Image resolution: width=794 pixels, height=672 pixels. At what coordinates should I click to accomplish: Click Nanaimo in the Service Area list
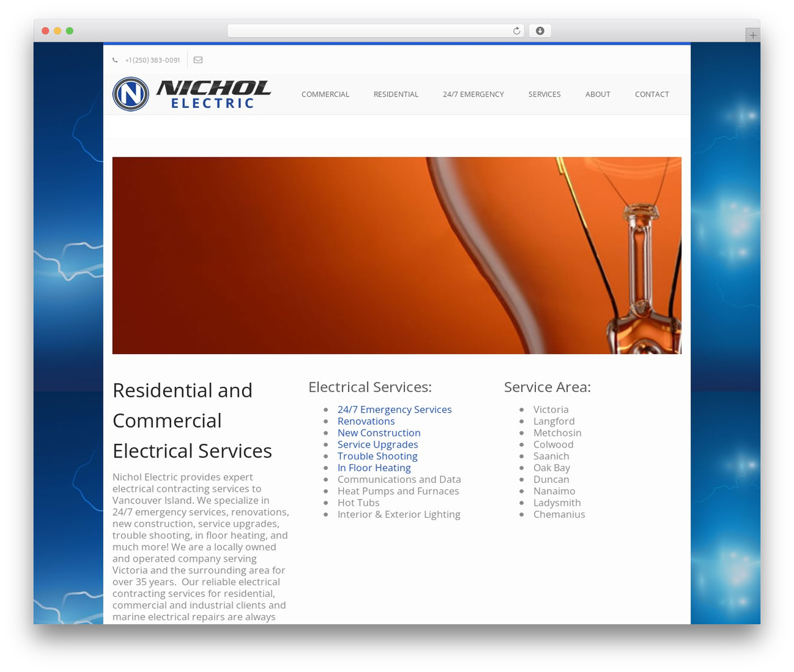(x=555, y=492)
